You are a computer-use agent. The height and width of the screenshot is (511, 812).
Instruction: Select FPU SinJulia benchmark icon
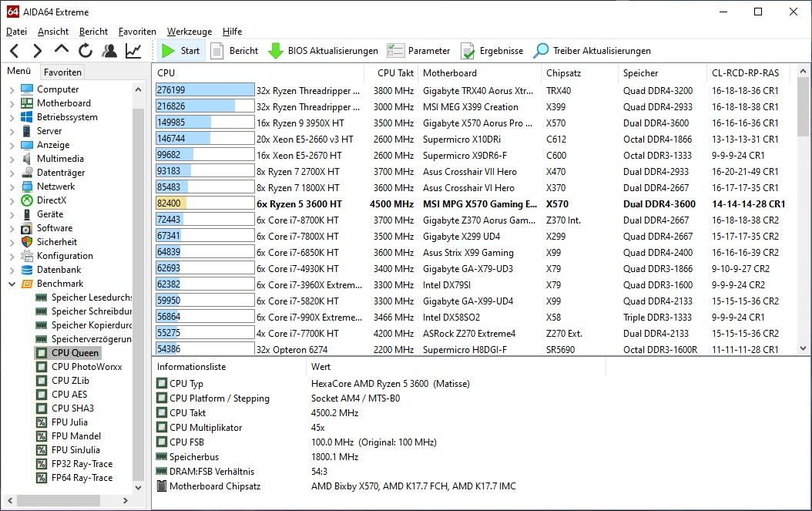(42, 450)
